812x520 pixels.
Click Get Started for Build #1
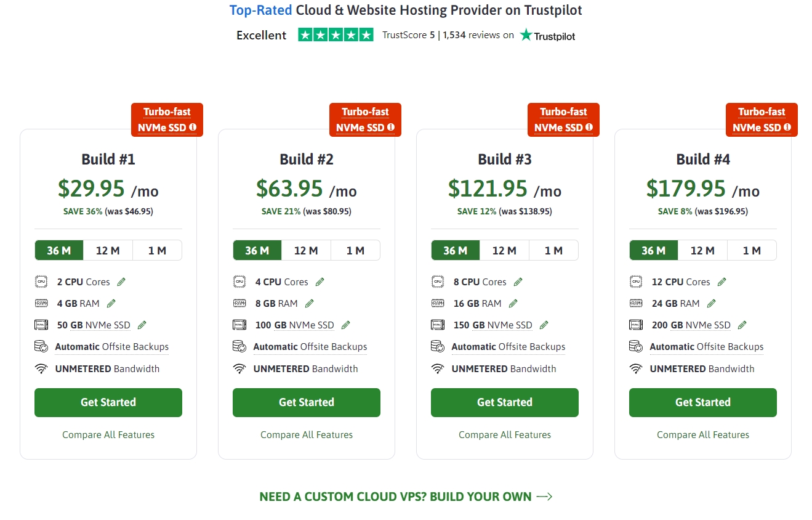pos(108,402)
